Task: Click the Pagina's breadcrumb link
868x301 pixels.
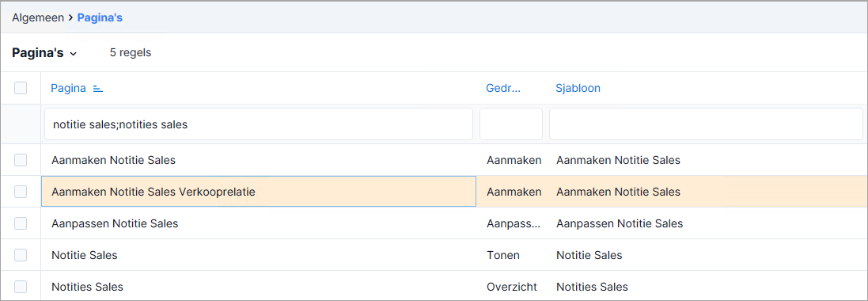Action: pos(100,17)
